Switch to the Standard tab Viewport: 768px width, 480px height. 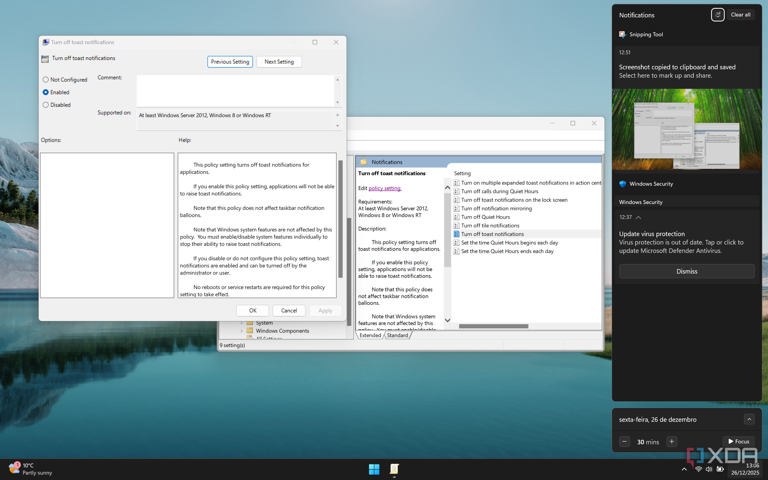397,336
